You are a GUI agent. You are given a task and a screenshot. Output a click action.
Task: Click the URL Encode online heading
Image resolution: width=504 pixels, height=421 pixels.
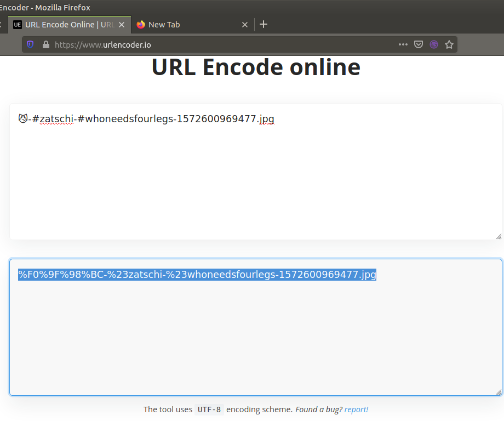[x=256, y=67]
